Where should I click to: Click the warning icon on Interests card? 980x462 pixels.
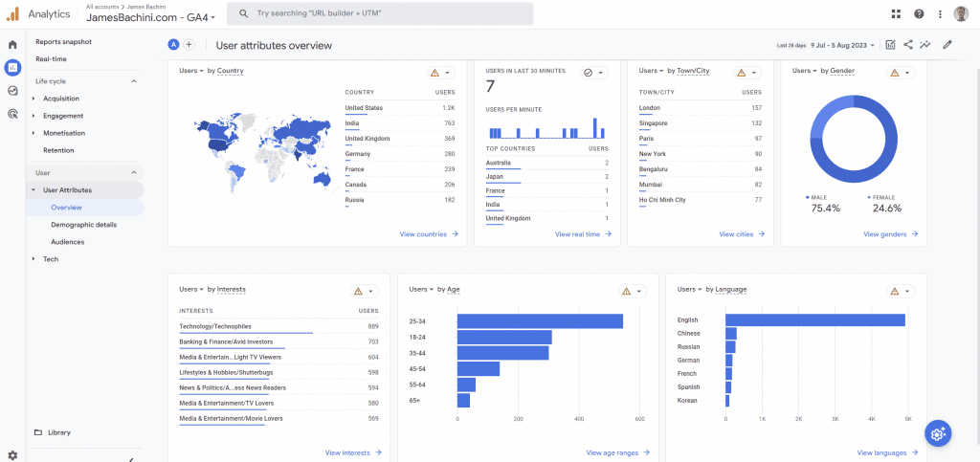(358, 292)
